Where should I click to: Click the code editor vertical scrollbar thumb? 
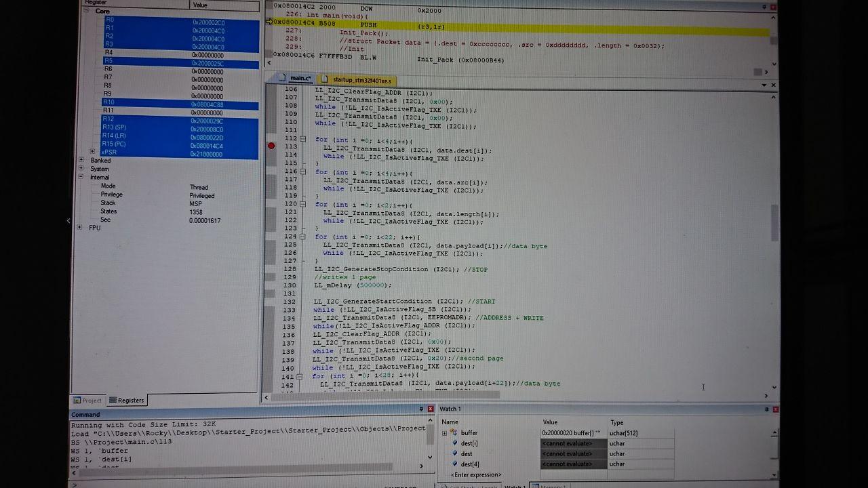[x=775, y=222]
